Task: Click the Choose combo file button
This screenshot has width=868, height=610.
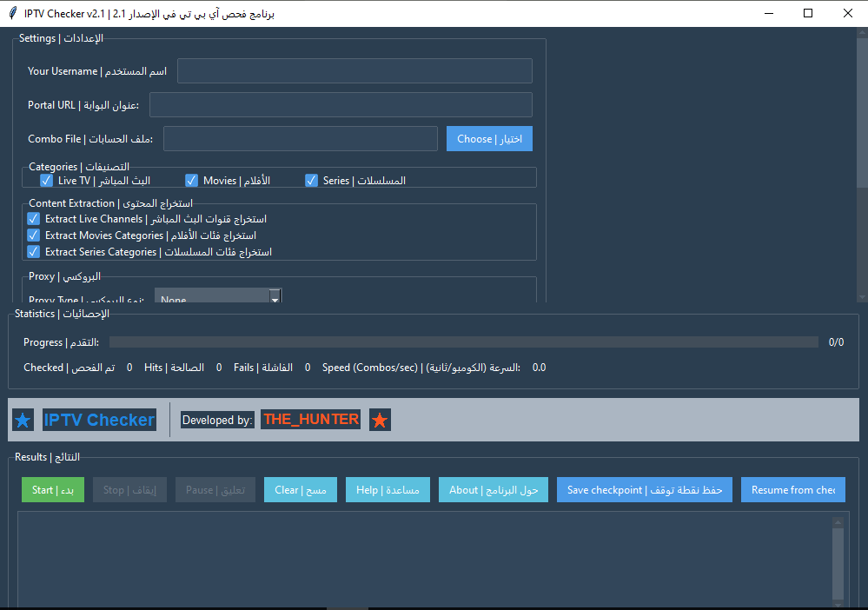Action: (489, 138)
